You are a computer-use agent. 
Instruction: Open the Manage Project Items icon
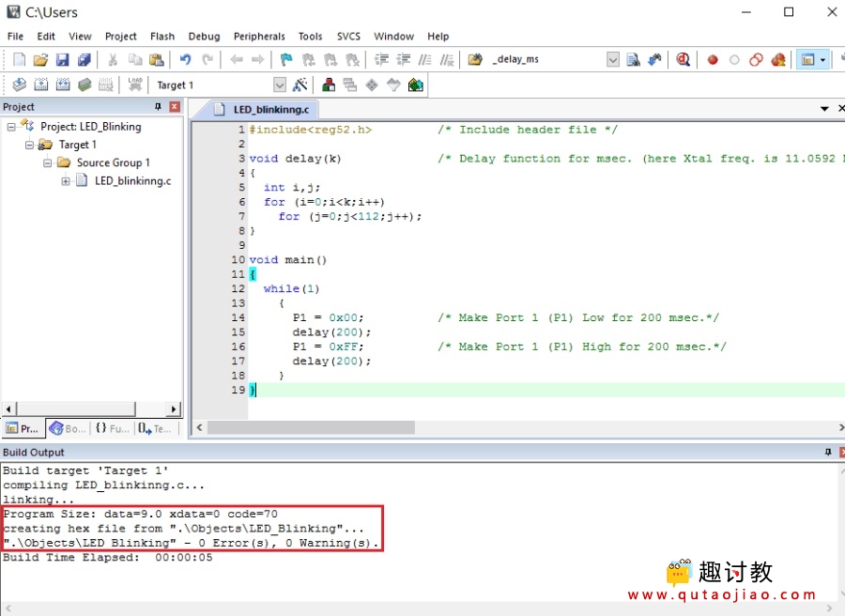pos(329,85)
